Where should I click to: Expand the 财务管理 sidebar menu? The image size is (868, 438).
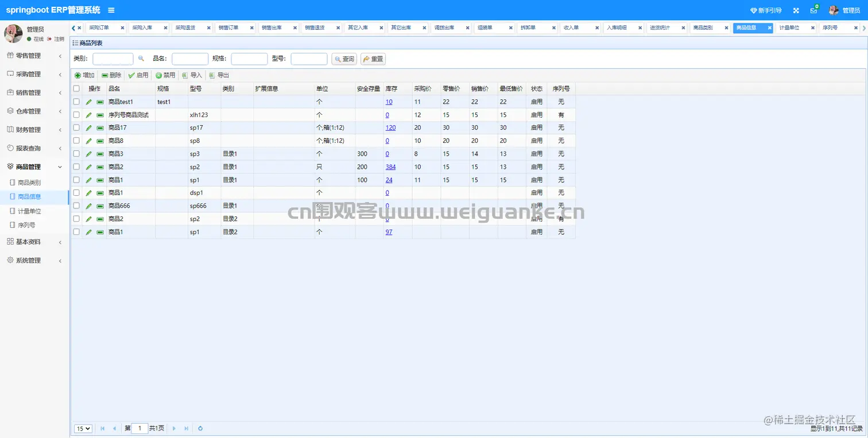(34, 130)
